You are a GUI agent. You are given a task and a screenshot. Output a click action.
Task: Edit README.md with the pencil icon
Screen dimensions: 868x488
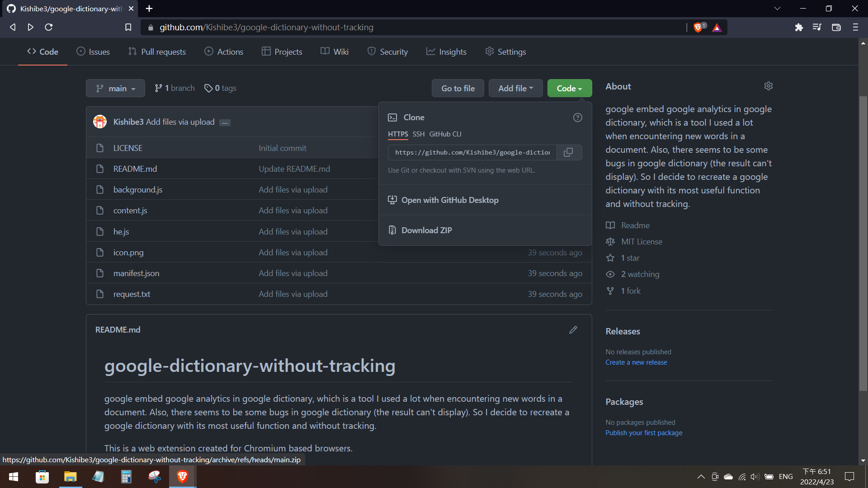click(573, 330)
